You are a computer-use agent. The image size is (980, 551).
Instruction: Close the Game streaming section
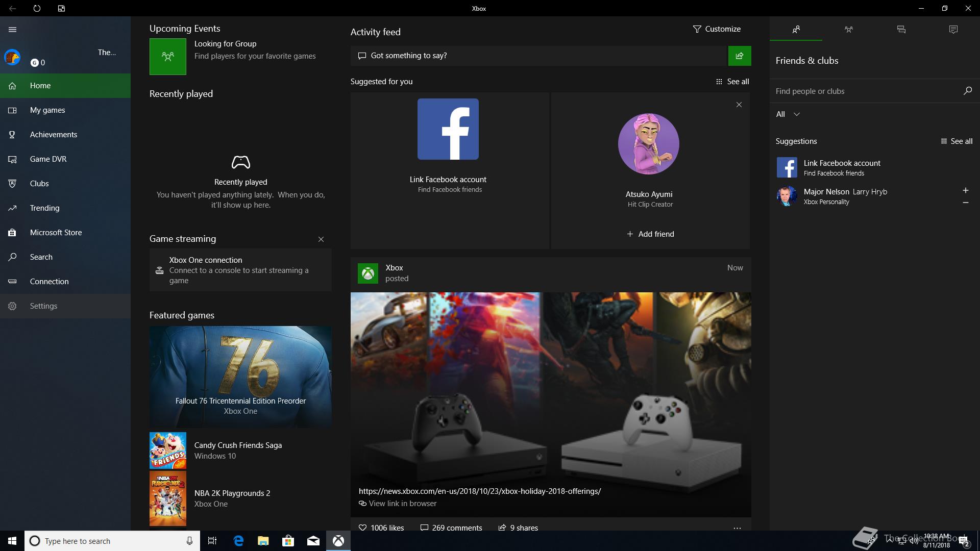[x=321, y=239]
